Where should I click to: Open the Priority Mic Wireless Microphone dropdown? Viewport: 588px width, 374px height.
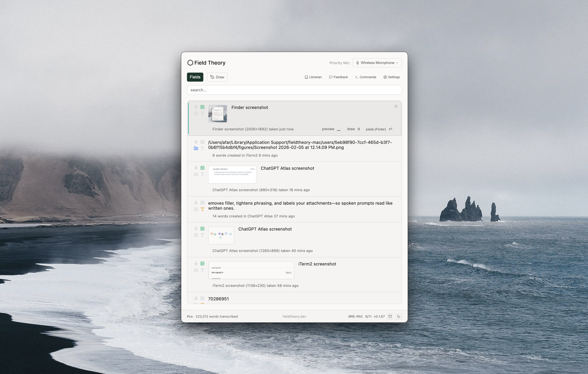[377, 63]
